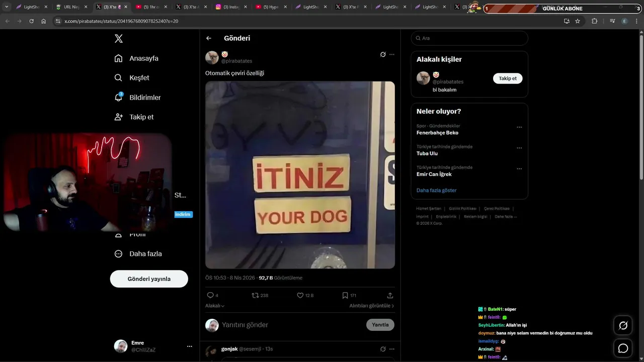Open Gizlilik Politikası footer link
This screenshot has height=362, width=644.
(462, 209)
